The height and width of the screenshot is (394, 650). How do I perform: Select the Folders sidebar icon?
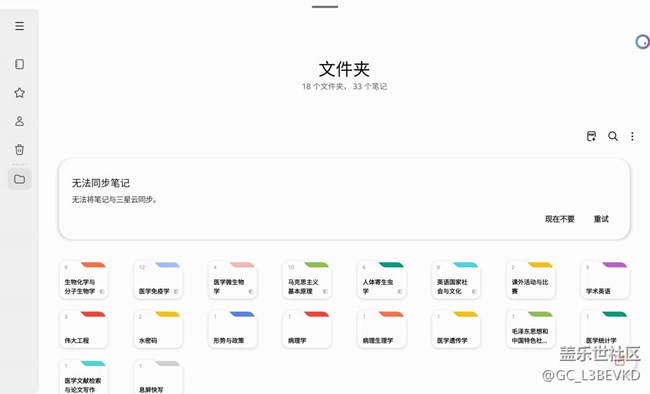click(x=19, y=179)
